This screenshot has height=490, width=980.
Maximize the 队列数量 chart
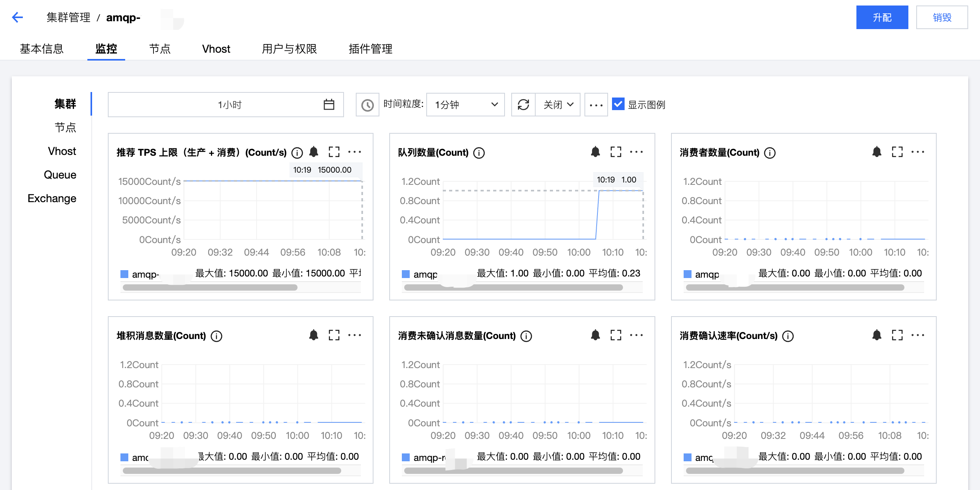[x=616, y=152]
